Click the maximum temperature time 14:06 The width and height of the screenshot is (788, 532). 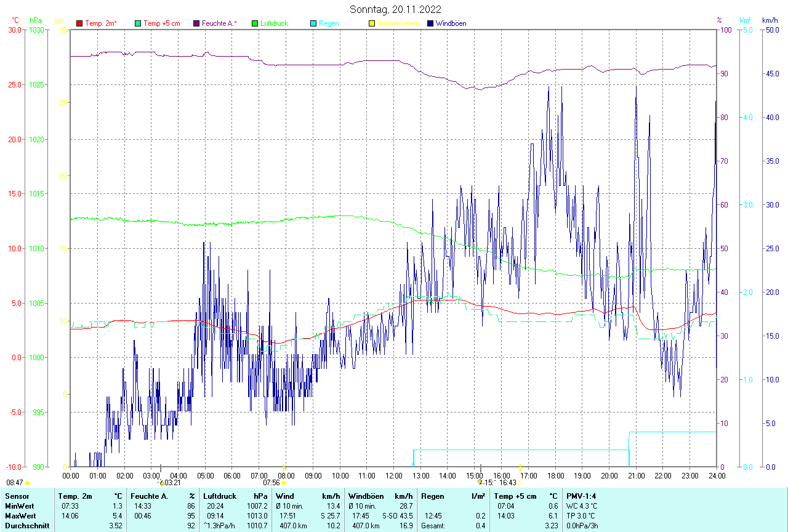pos(70,516)
